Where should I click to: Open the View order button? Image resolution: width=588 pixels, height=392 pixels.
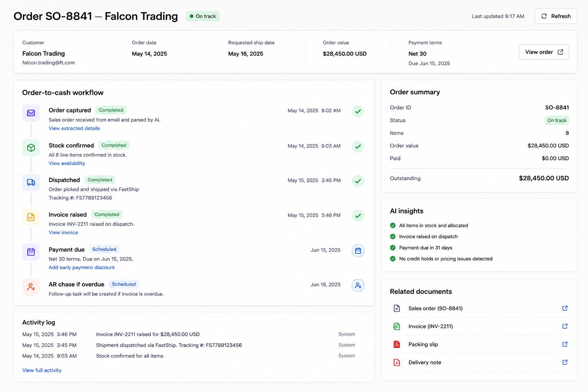pyautogui.click(x=544, y=52)
